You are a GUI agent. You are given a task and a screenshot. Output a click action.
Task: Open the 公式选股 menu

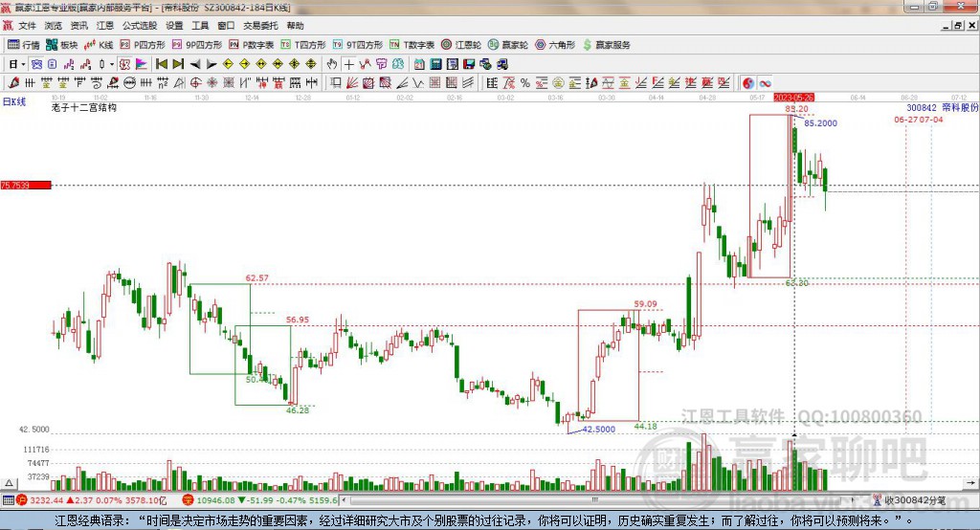[140, 26]
